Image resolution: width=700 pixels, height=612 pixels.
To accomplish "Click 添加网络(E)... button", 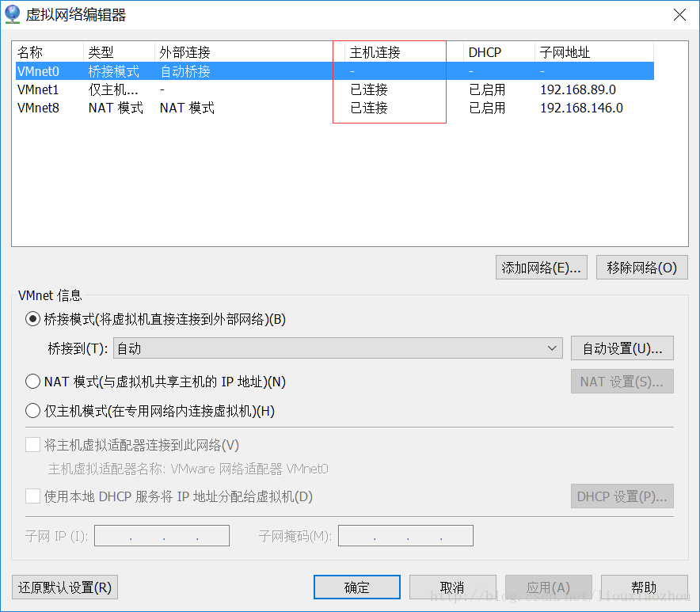I will click(x=541, y=268).
